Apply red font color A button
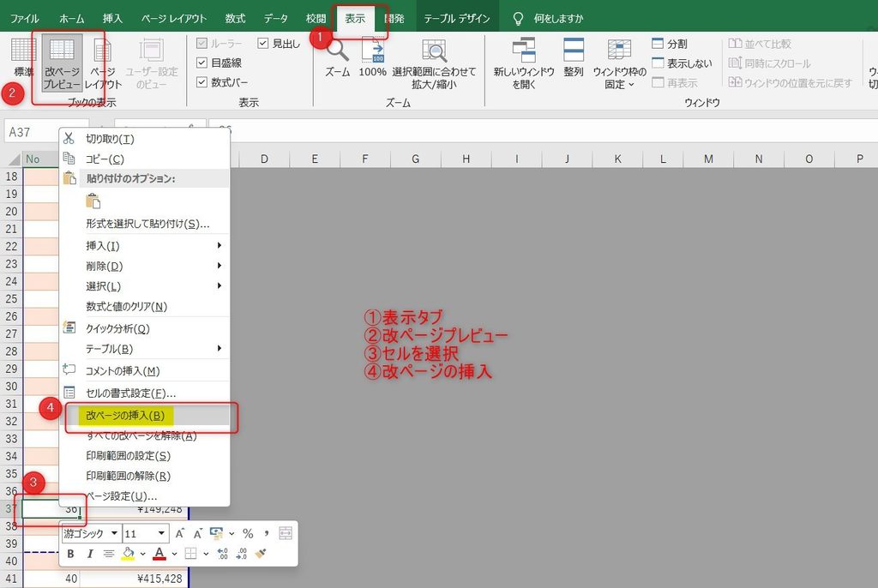Image resolution: width=878 pixels, height=588 pixels. [159, 554]
